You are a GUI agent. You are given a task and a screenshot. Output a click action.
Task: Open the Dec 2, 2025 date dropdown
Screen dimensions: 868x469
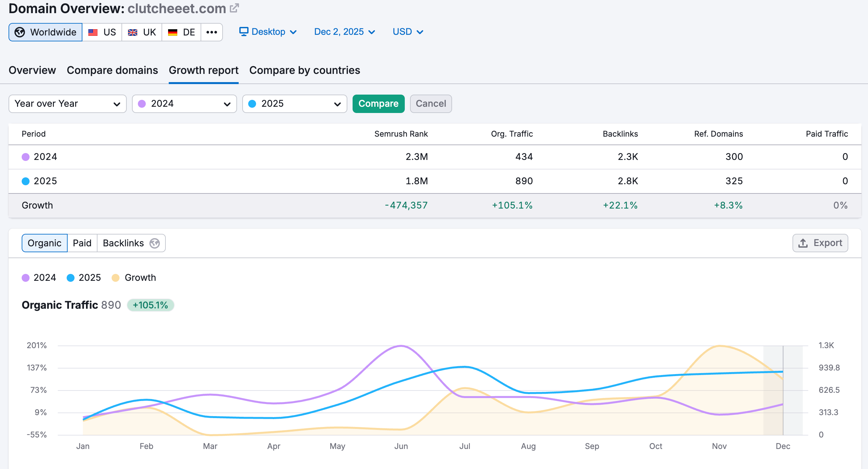point(344,32)
